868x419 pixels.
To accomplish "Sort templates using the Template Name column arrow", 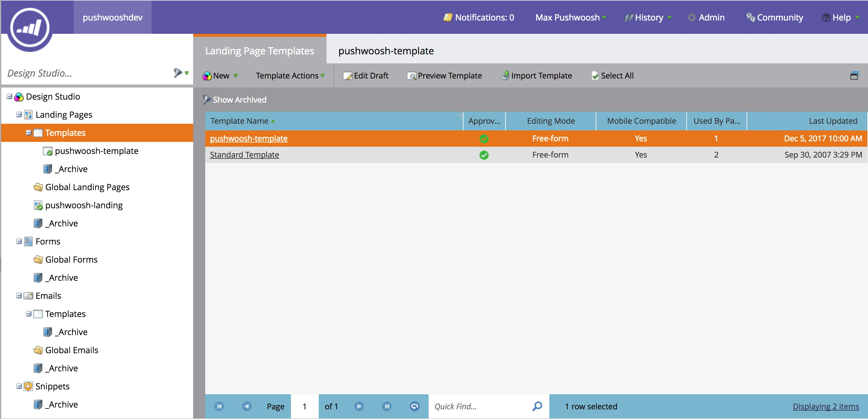I will [273, 121].
